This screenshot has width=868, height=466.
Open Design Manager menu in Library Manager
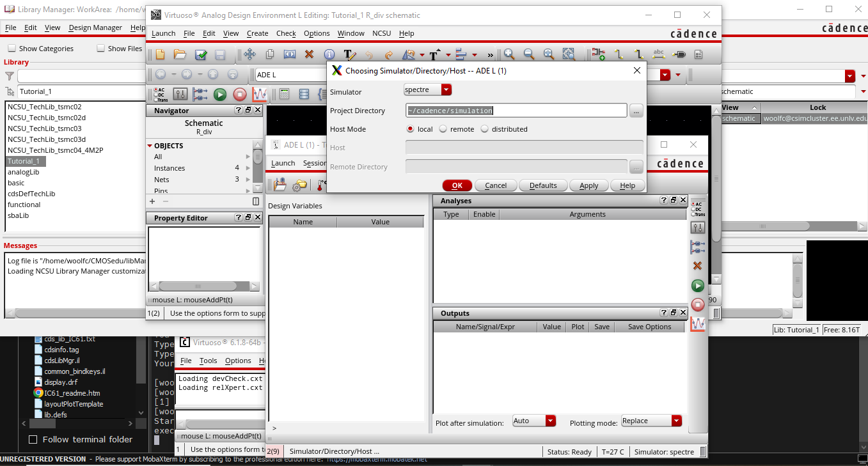(95, 27)
